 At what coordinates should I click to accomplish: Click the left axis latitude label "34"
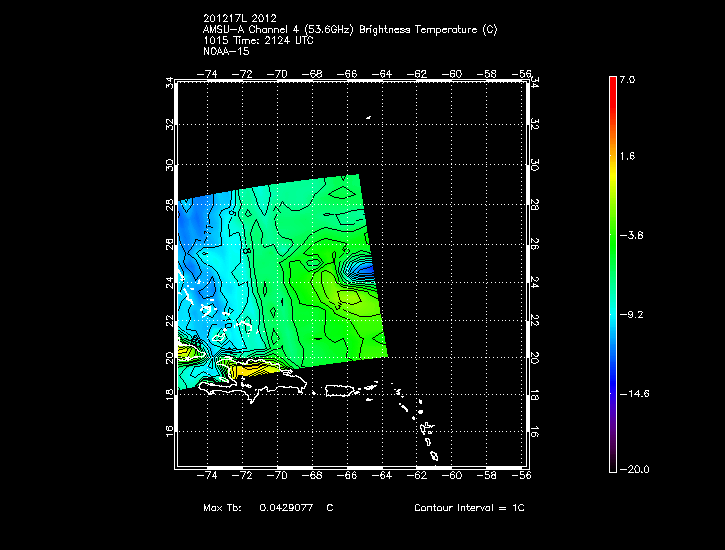click(x=170, y=83)
